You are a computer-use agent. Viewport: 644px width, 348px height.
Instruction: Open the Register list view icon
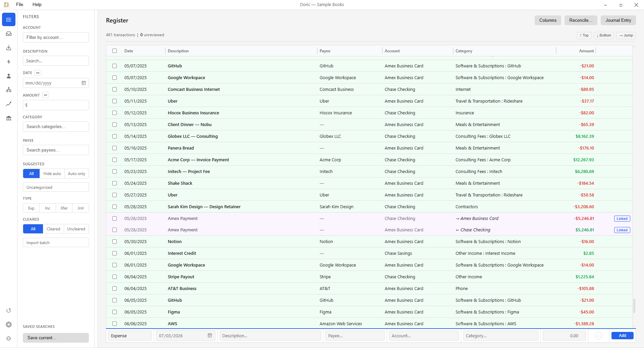[9, 20]
